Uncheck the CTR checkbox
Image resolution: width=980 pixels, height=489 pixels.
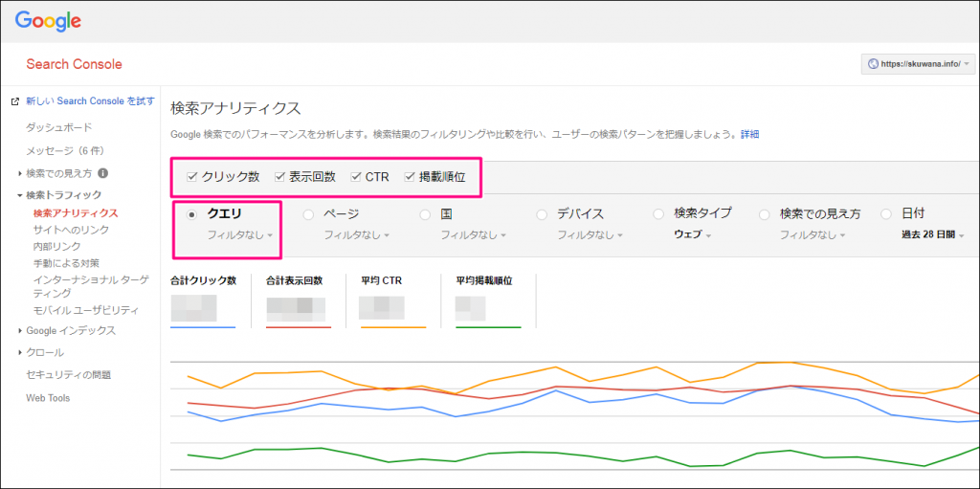point(356,177)
